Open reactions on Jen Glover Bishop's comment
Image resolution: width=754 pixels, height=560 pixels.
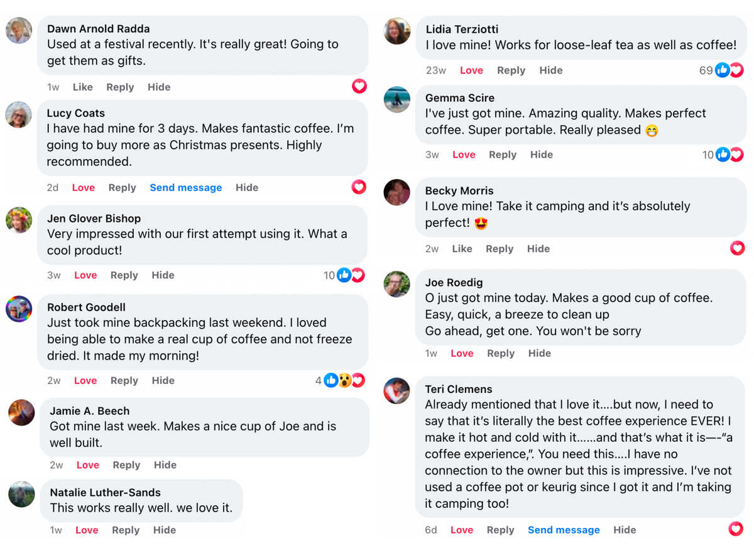(x=344, y=275)
